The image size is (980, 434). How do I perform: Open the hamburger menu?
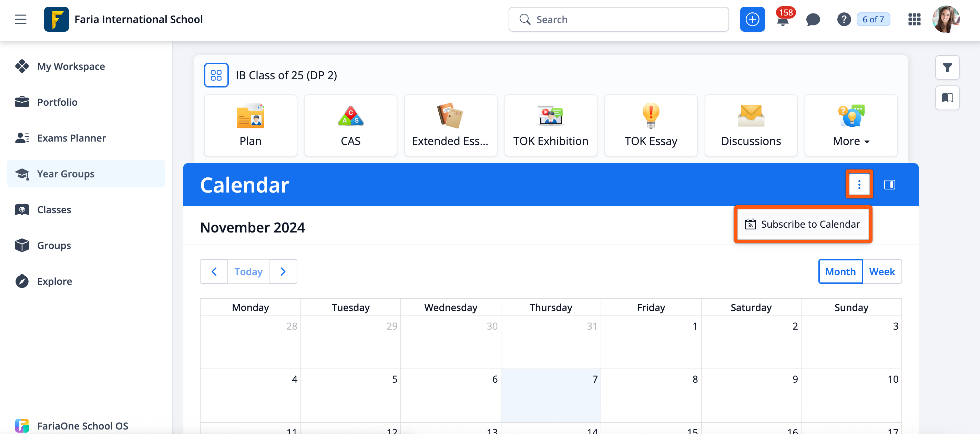[21, 19]
